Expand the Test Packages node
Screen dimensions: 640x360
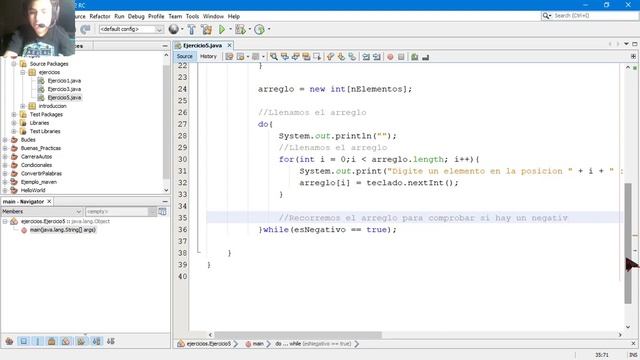coord(14,115)
